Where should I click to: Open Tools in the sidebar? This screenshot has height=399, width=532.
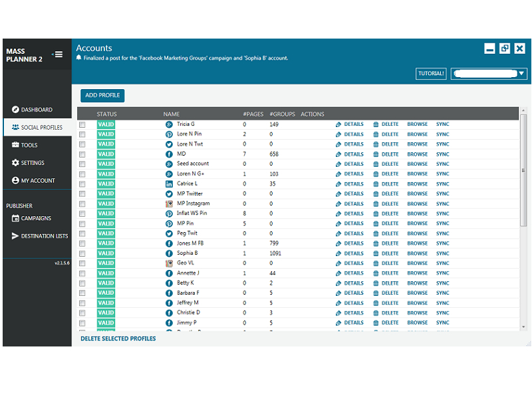coord(25,145)
